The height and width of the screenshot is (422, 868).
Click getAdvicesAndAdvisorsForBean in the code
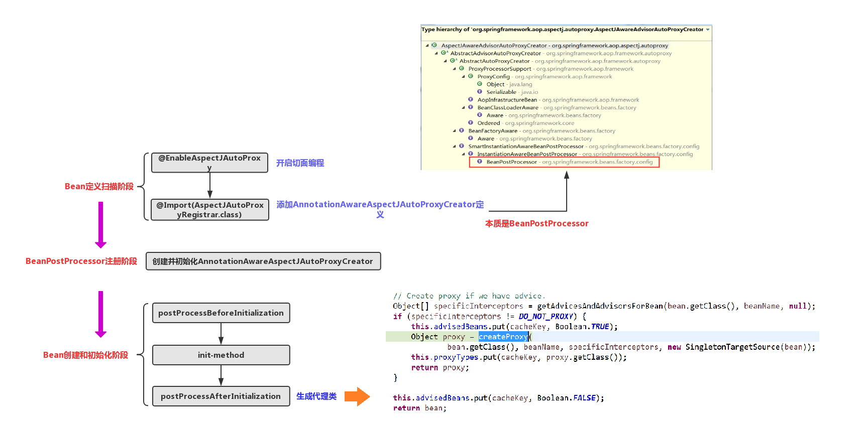click(600, 306)
